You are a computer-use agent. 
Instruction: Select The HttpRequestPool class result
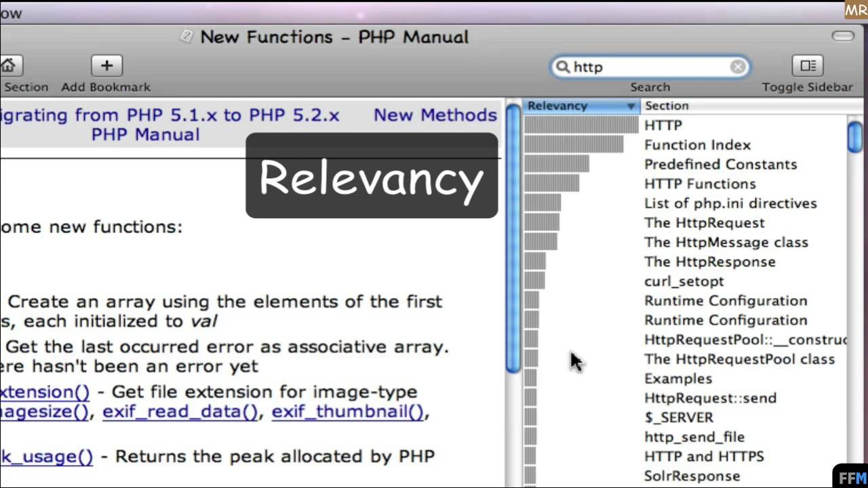tap(739, 359)
